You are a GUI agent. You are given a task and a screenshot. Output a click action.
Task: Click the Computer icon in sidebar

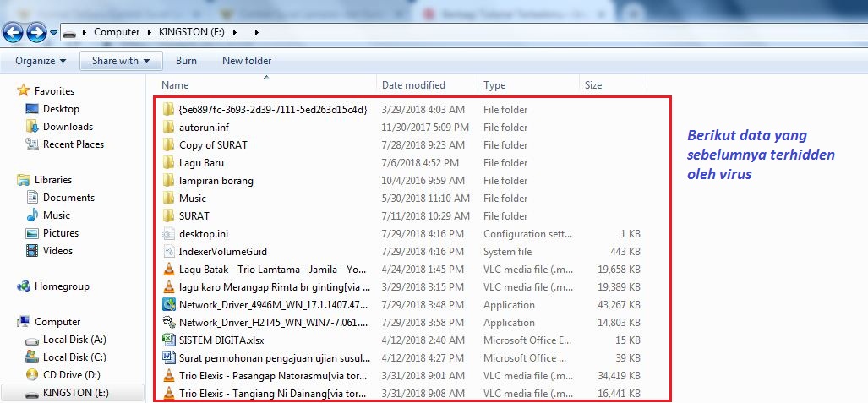[24, 322]
